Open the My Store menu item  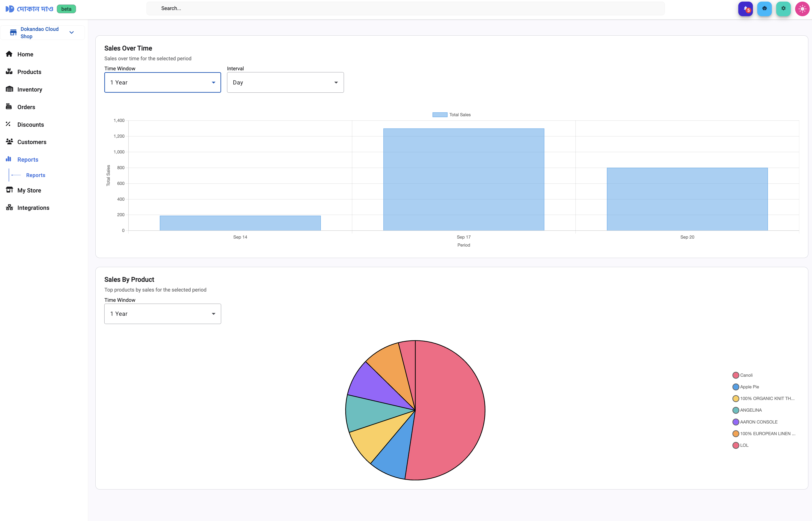pos(29,190)
